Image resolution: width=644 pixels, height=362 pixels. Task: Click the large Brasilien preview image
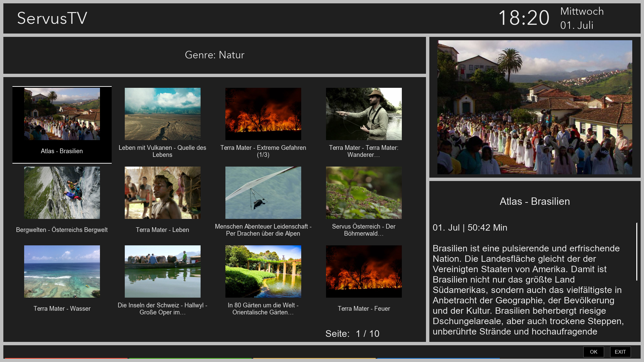click(x=535, y=107)
